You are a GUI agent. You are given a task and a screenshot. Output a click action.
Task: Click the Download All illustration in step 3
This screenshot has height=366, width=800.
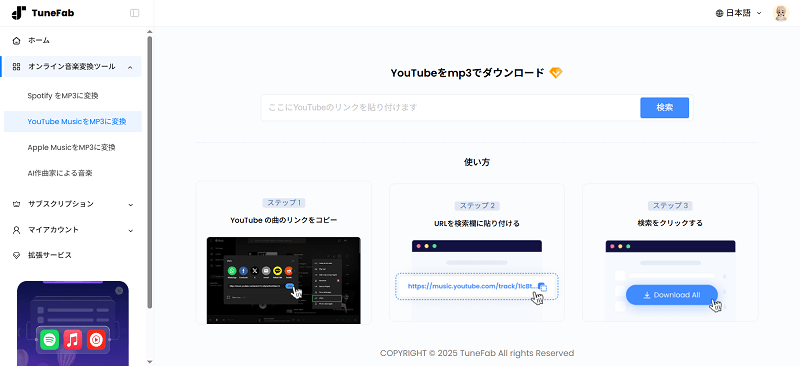click(x=671, y=295)
